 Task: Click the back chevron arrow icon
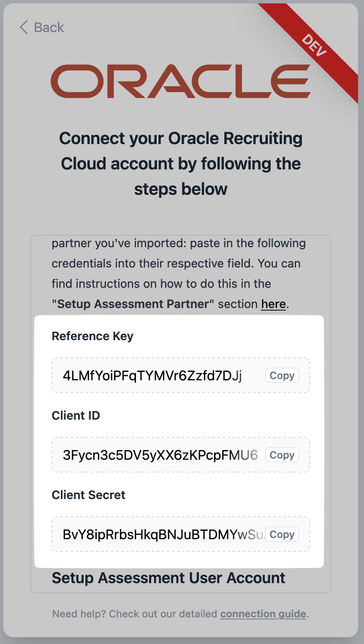coord(24,27)
